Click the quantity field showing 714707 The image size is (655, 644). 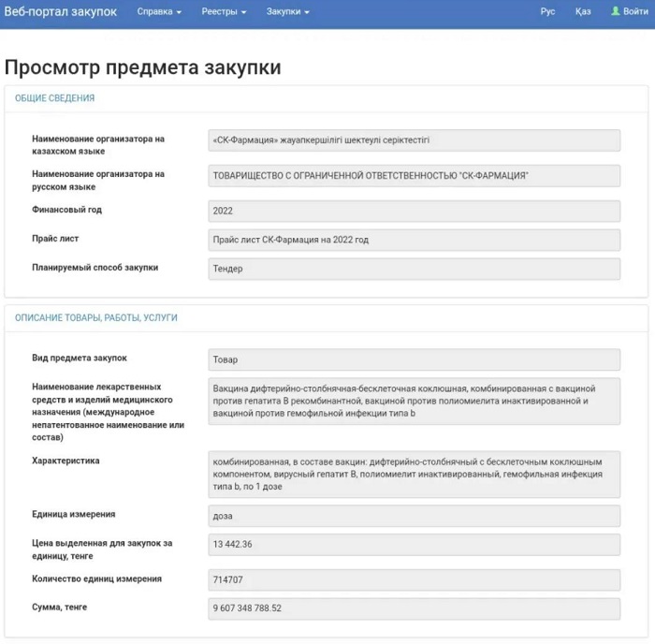(x=415, y=579)
